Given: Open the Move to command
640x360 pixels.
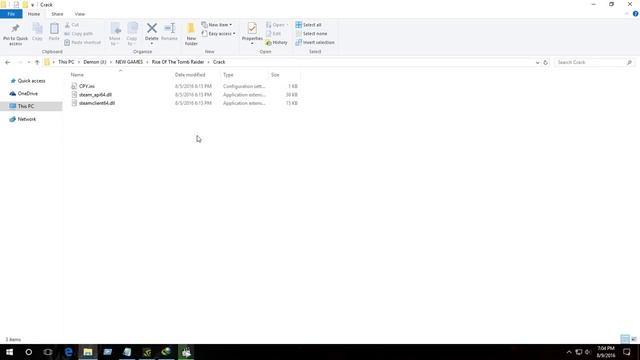Looking at the screenshot, I should point(115,34).
